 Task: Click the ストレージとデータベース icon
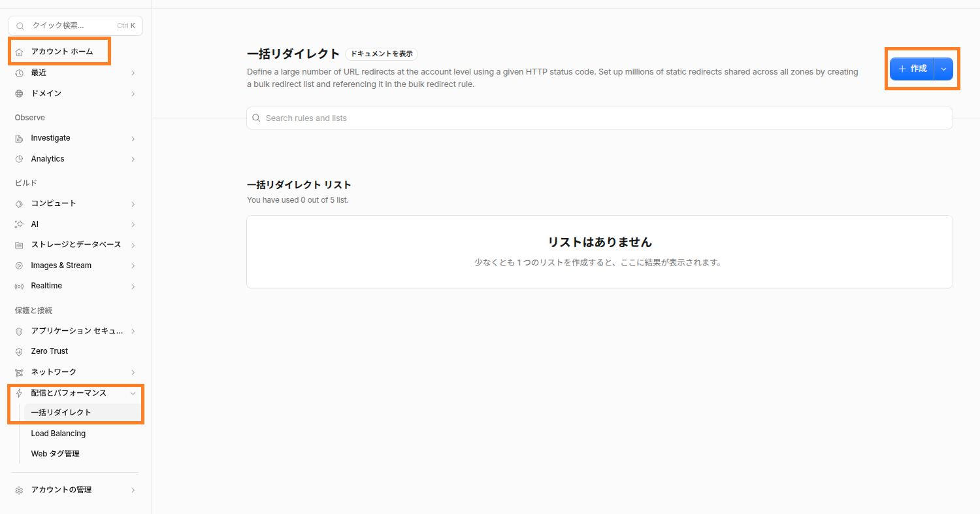(19, 245)
